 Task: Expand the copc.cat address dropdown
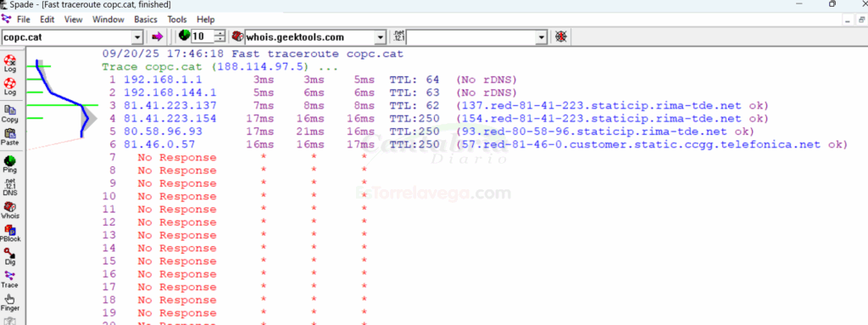[x=138, y=37]
